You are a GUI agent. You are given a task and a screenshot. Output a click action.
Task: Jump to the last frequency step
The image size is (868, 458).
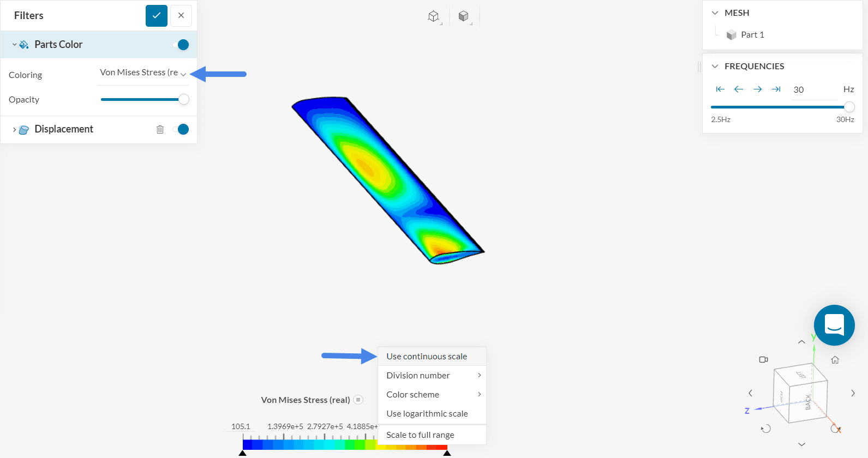click(776, 89)
